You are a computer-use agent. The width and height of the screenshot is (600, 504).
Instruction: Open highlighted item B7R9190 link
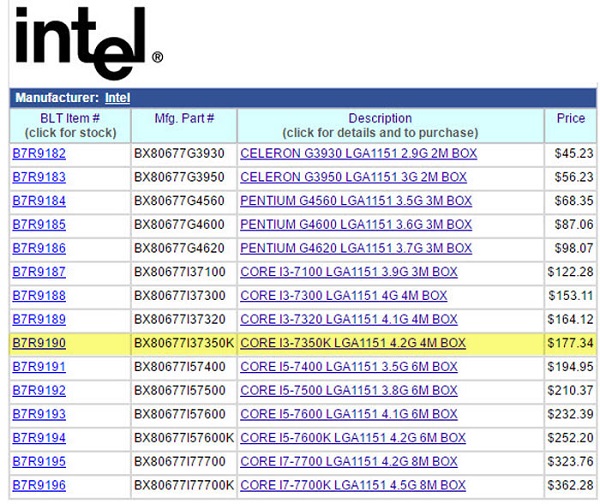tap(39, 343)
